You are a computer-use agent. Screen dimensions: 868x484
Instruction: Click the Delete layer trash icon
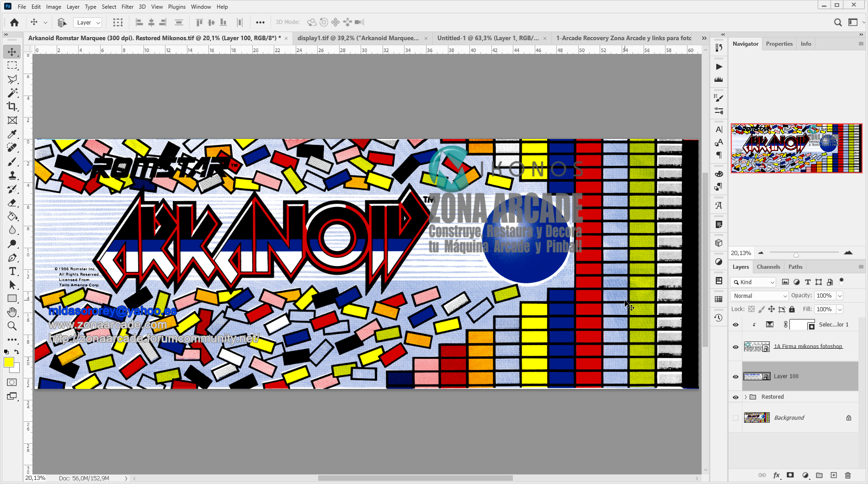click(848, 475)
